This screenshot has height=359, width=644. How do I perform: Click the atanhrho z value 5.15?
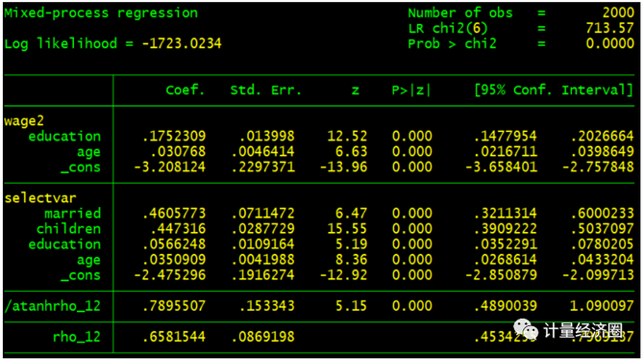tap(351, 306)
